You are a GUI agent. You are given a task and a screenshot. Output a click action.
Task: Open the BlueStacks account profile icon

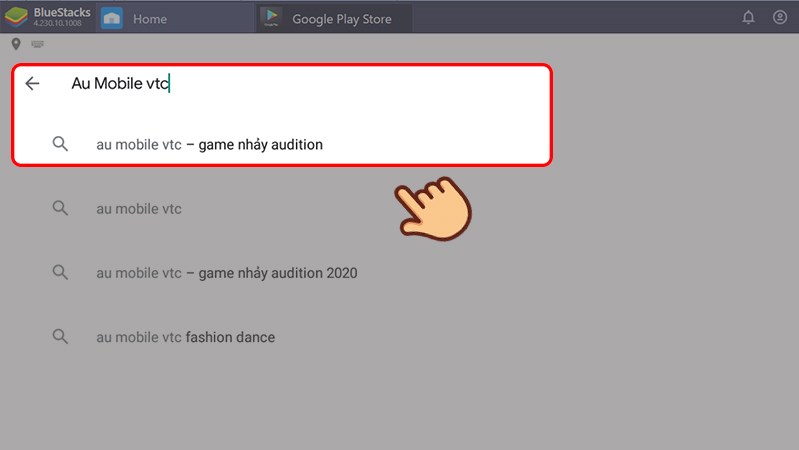[x=780, y=17]
